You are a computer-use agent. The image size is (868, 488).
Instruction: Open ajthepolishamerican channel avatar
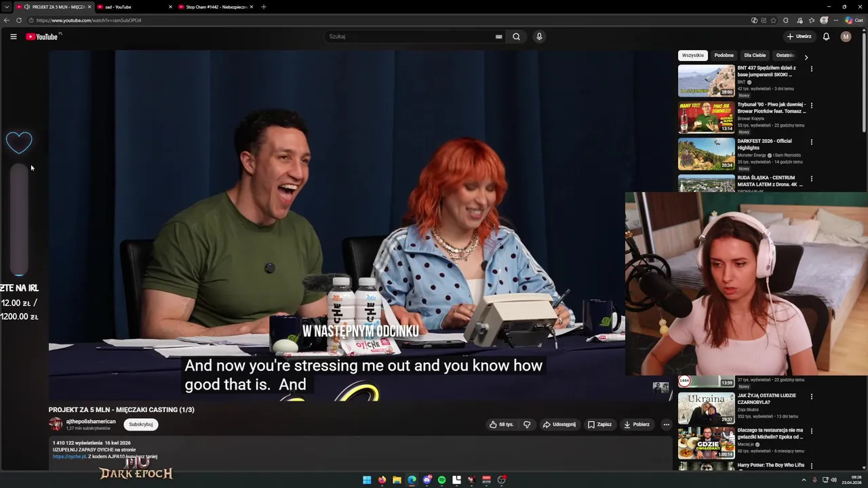tap(56, 424)
